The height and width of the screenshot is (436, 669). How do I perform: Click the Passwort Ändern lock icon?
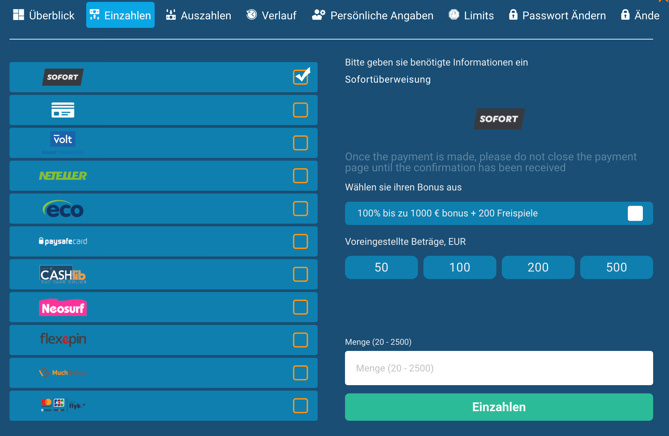(x=513, y=15)
